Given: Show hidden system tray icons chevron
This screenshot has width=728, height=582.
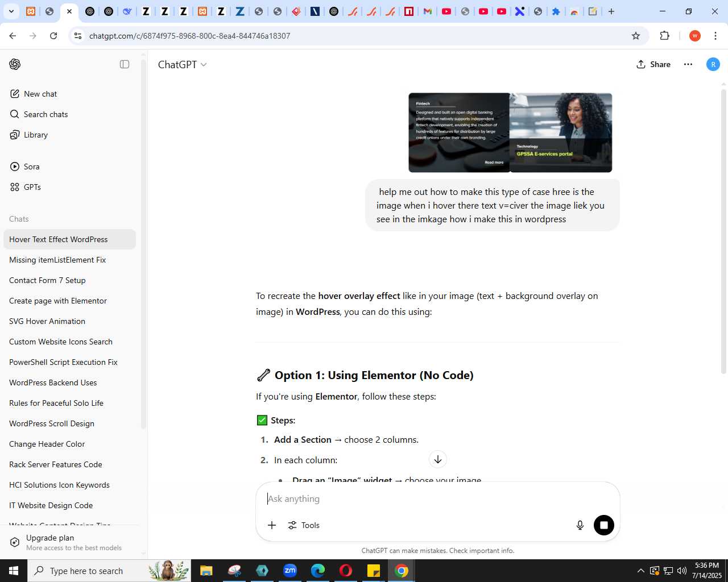Looking at the screenshot, I should (641, 571).
